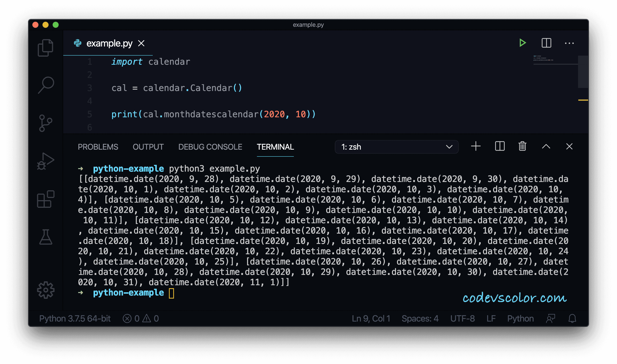Maximize panel size with up chevron
Screen dimensions: 617x364
point(546,146)
